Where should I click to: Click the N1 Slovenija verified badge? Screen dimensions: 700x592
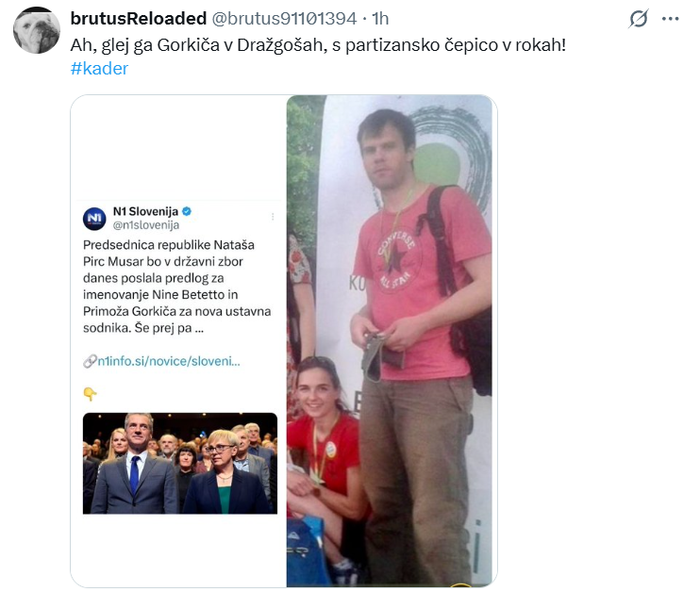[187, 211]
